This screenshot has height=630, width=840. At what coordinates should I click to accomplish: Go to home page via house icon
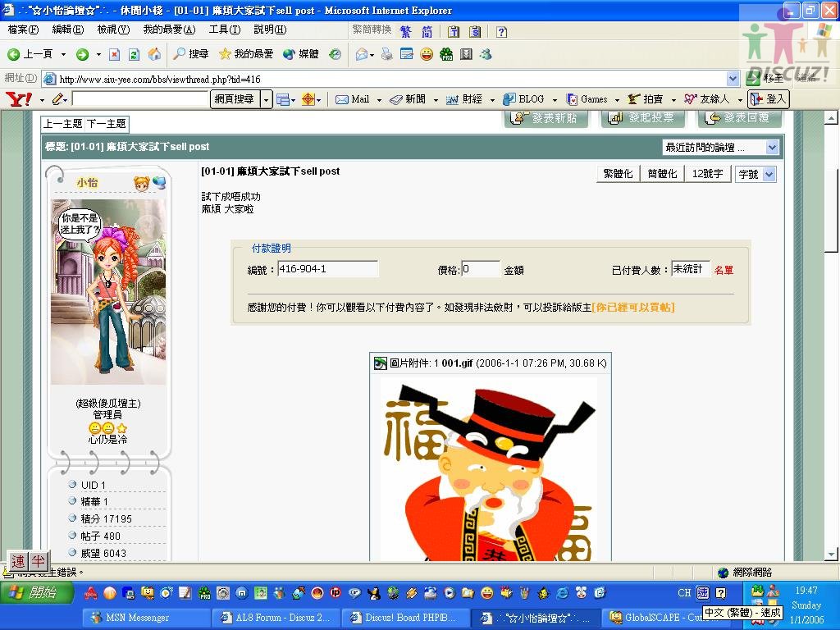pos(154,54)
